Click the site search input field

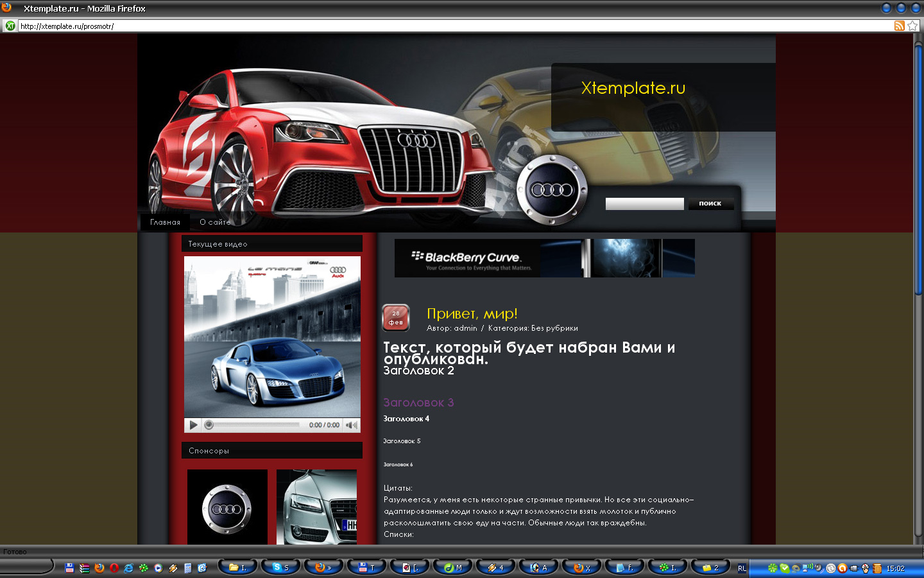point(644,204)
